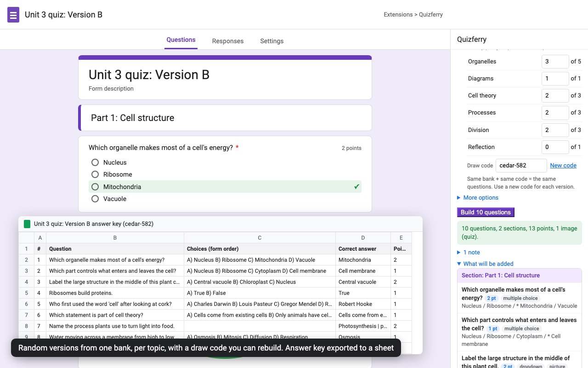Select the Nucleus radio option
Screen dimensions: 588x368
[95, 162]
